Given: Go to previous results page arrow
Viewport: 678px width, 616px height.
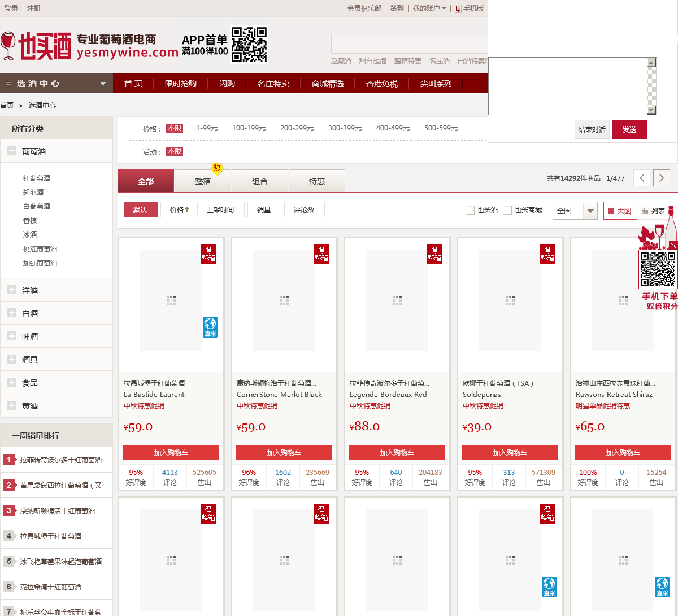Looking at the screenshot, I should click(642, 178).
